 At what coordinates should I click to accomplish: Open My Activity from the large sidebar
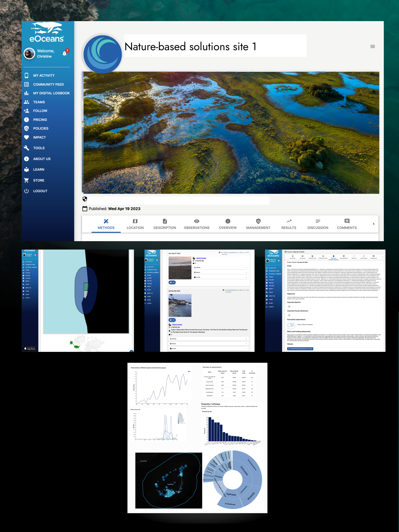point(44,75)
